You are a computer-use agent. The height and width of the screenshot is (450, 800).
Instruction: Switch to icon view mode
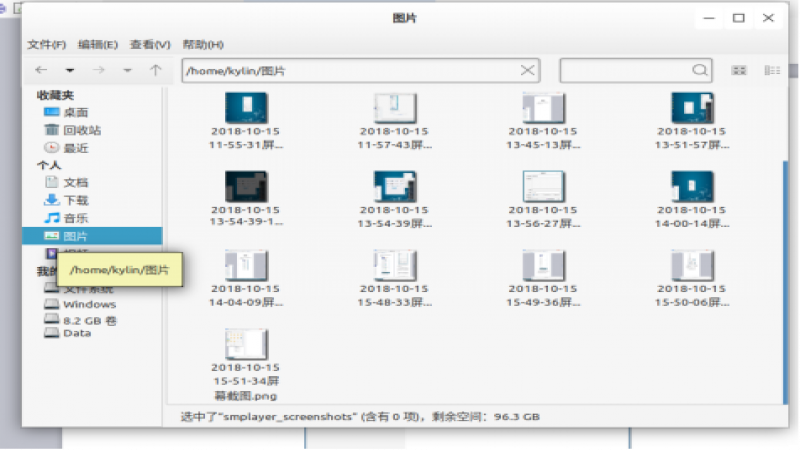[740, 70]
